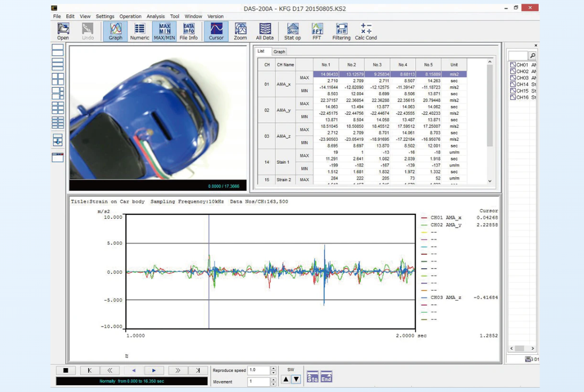584x392 pixels.
Task: Decrease the Movement value stepper
Action: (x=273, y=384)
